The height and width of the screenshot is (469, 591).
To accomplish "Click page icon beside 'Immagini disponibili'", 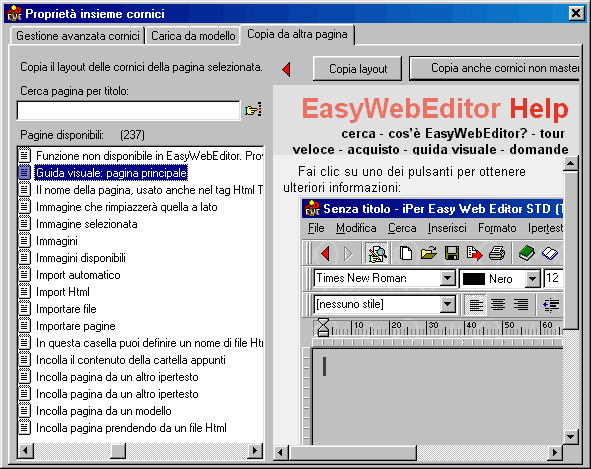I will pyautogui.click(x=24, y=258).
